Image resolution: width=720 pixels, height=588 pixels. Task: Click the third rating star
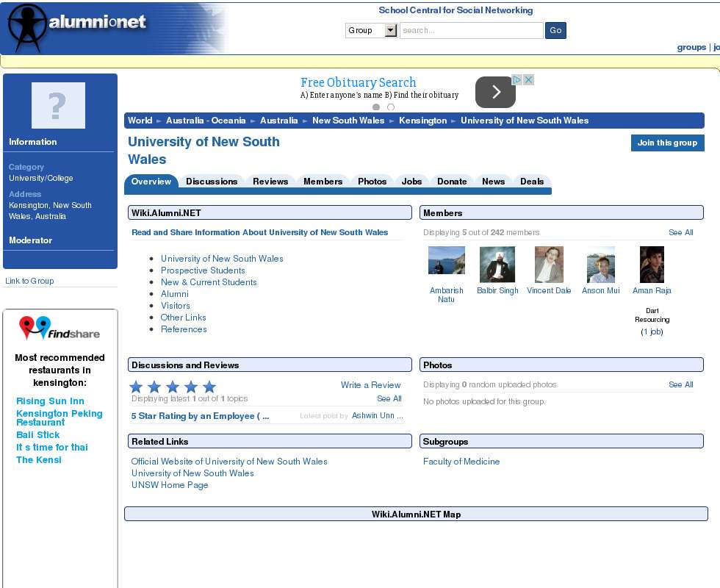coord(173,387)
